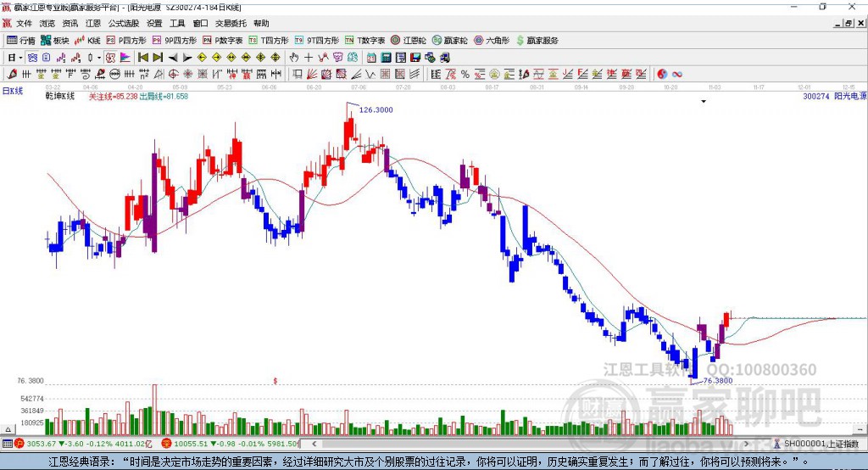Click the 300274 stock code label
Image resolution: width=868 pixels, height=470 pixels.
816,97
